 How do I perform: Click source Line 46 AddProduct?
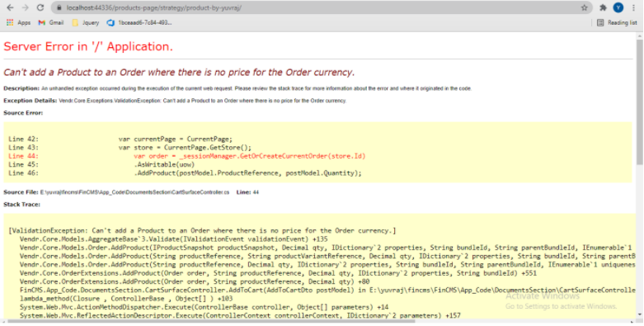pyautogui.click(x=185, y=173)
